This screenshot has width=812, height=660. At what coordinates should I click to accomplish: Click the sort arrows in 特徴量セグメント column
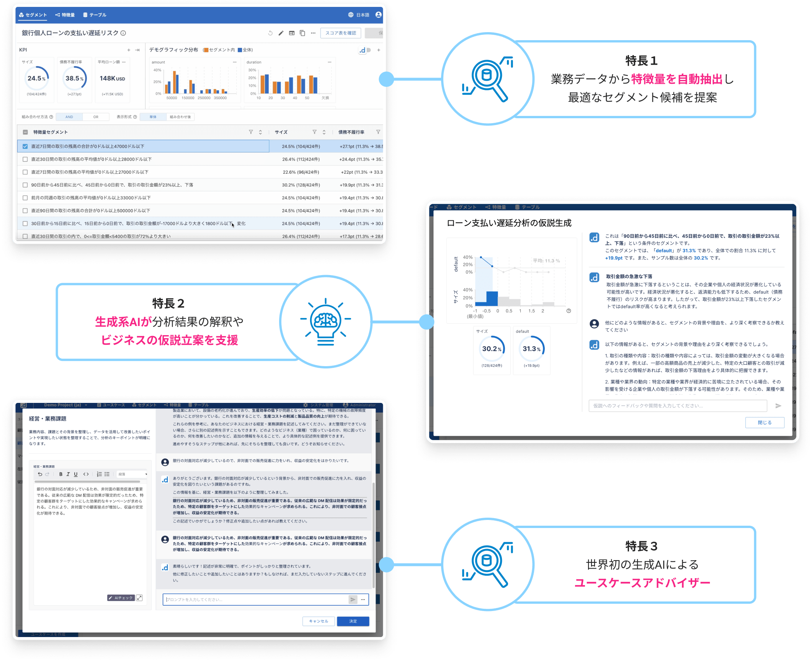260,132
